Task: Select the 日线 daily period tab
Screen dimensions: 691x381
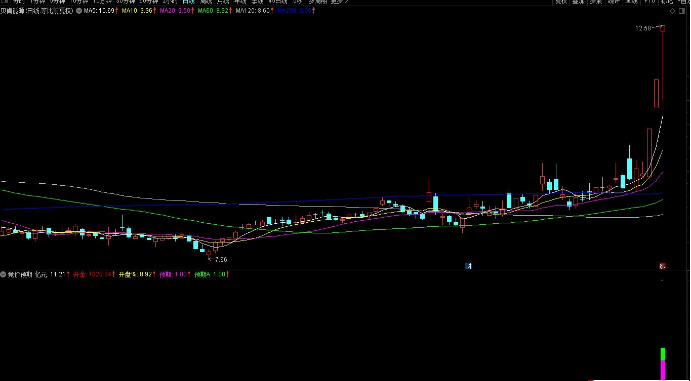Action: click(189, 2)
